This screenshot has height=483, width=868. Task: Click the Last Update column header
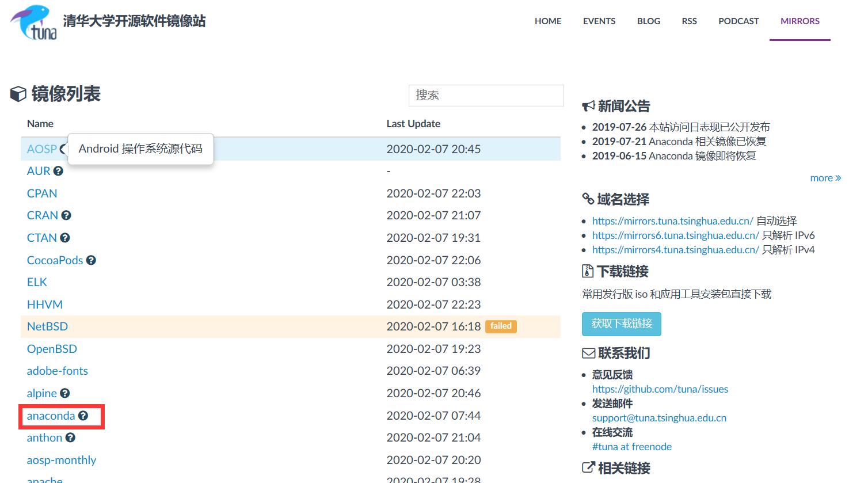pos(413,124)
